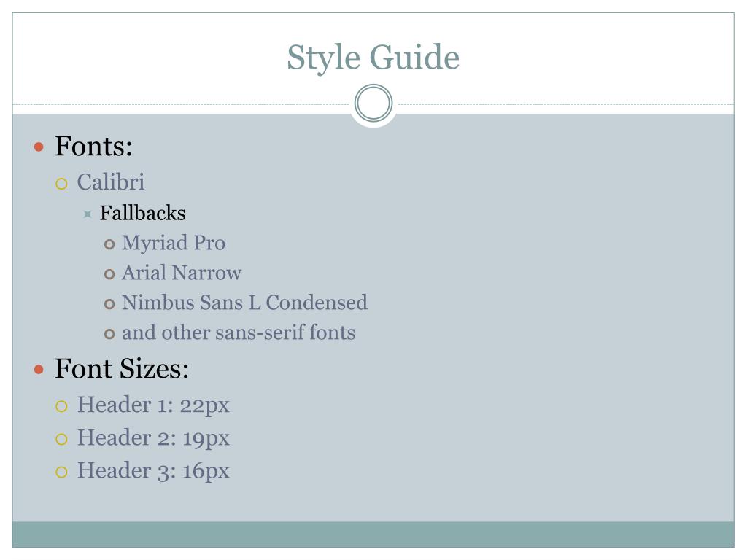The image size is (747, 560).
Task: Click the Fonts: heading text
Action: pos(93,147)
